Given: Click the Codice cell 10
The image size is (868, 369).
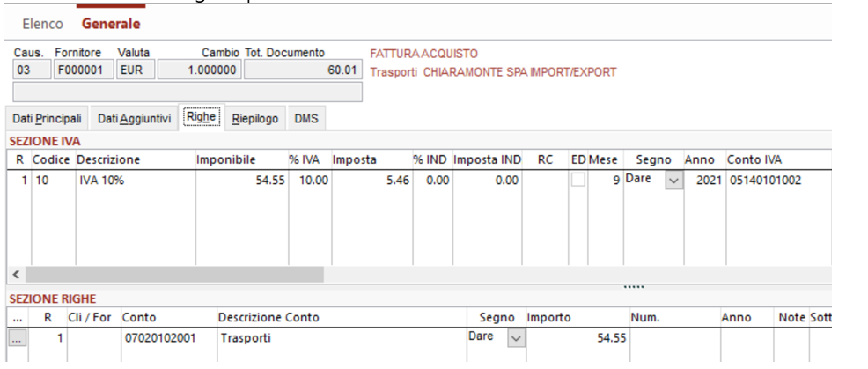Looking at the screenshot, I should tap(53, 181).
